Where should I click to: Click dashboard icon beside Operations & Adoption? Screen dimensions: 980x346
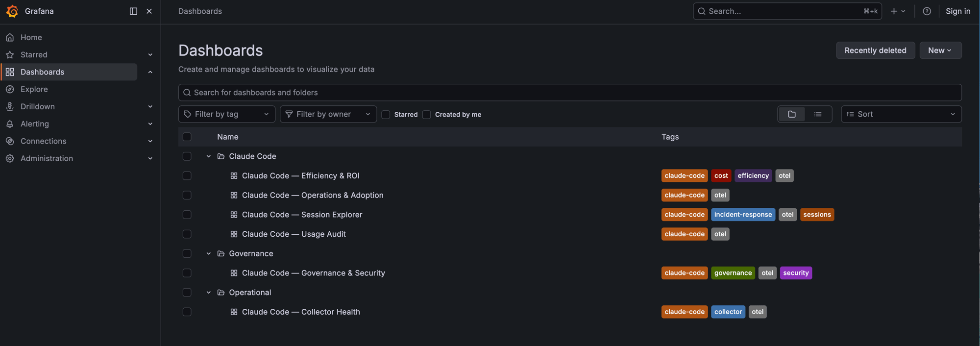coord(234,195)
